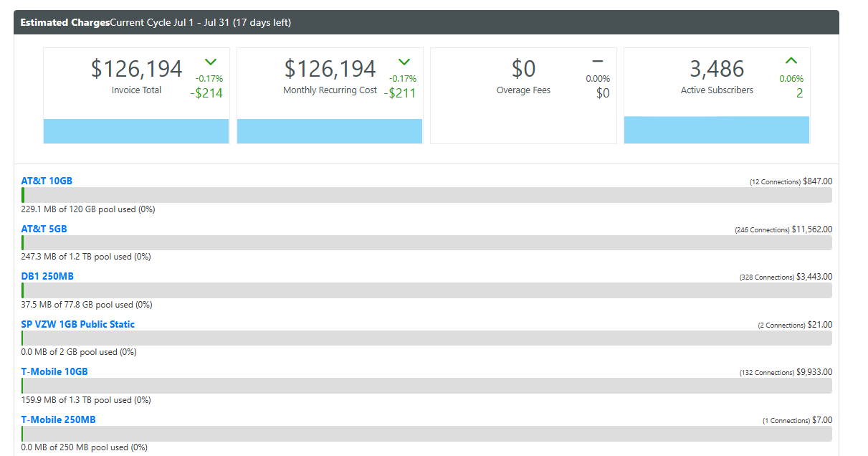Click the Invoice Total down-trend chevron
Viewport: 868px width, 456px height.
click(x=211, y=62)
